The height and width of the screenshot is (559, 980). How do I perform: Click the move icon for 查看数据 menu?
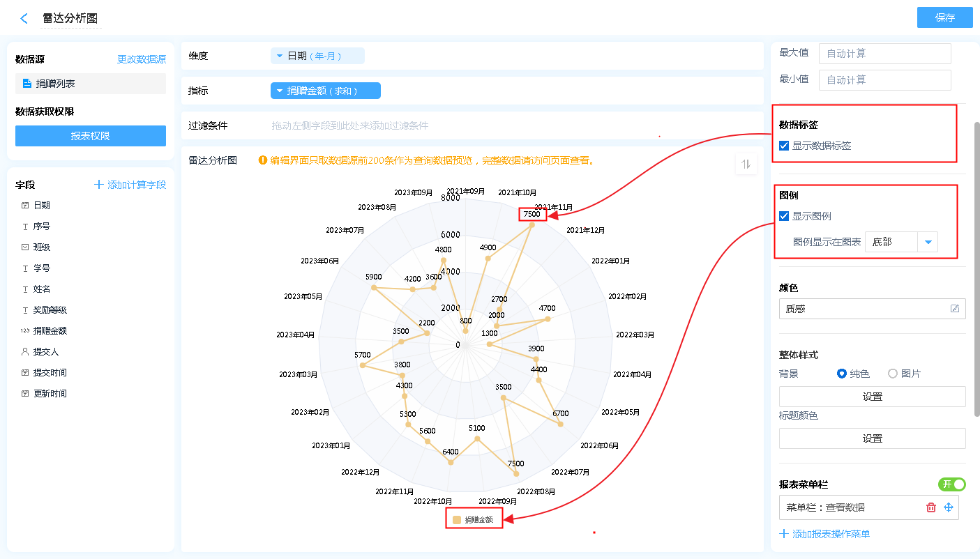(949, 507)
